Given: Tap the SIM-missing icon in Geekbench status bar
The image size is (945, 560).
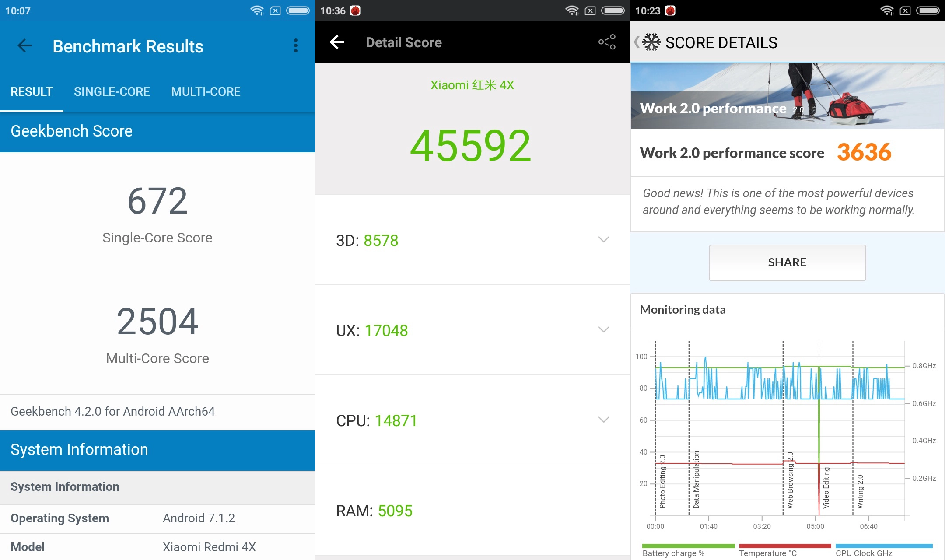Looking at the screenshot, I should [x=275, y=10].
